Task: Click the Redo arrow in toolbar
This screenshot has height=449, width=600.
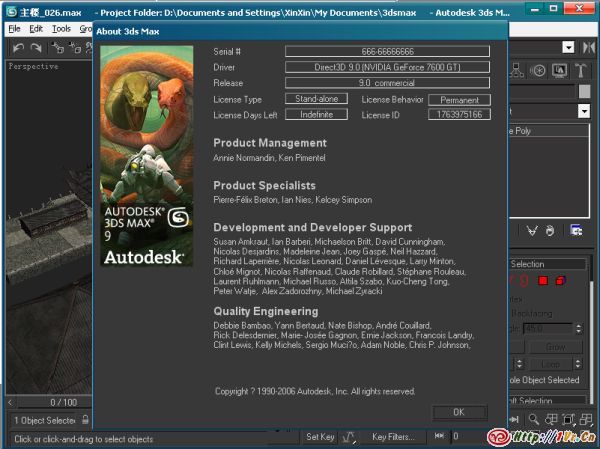Action: [36, 48]
